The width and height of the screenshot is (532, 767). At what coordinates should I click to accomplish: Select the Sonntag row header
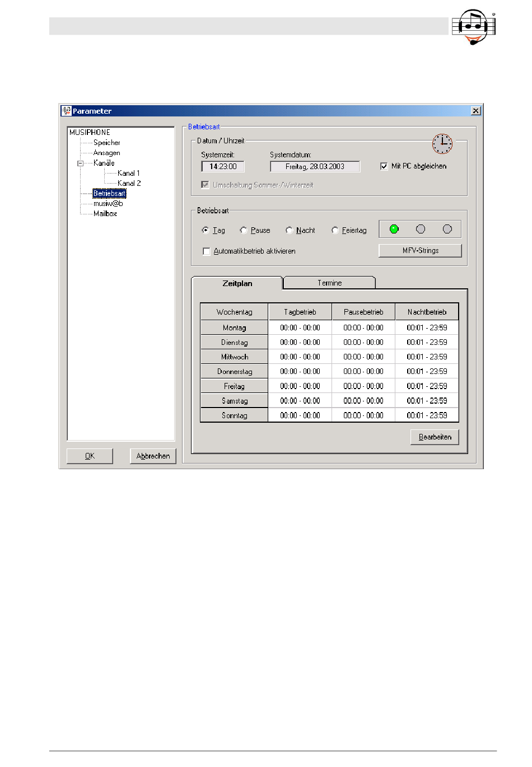(x=235, y=415)
